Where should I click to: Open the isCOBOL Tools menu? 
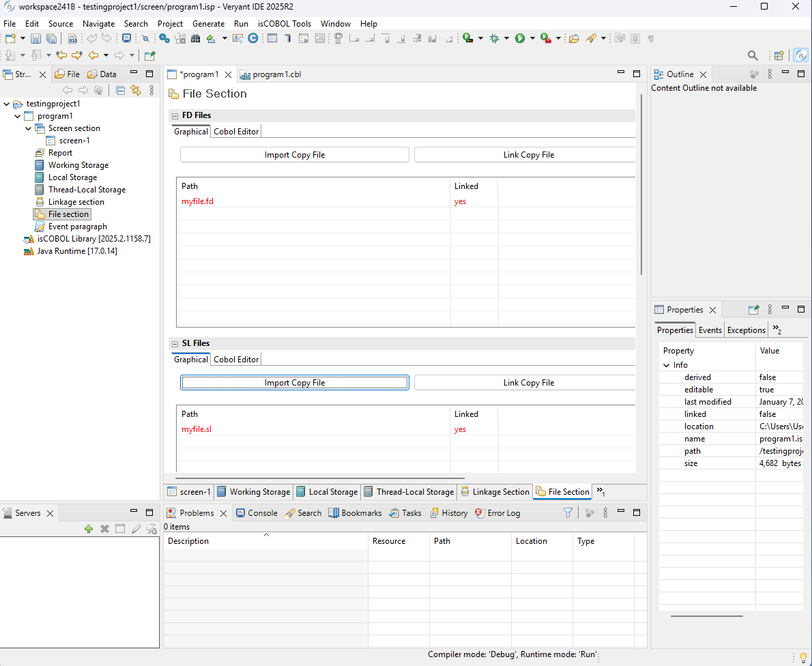284,23
